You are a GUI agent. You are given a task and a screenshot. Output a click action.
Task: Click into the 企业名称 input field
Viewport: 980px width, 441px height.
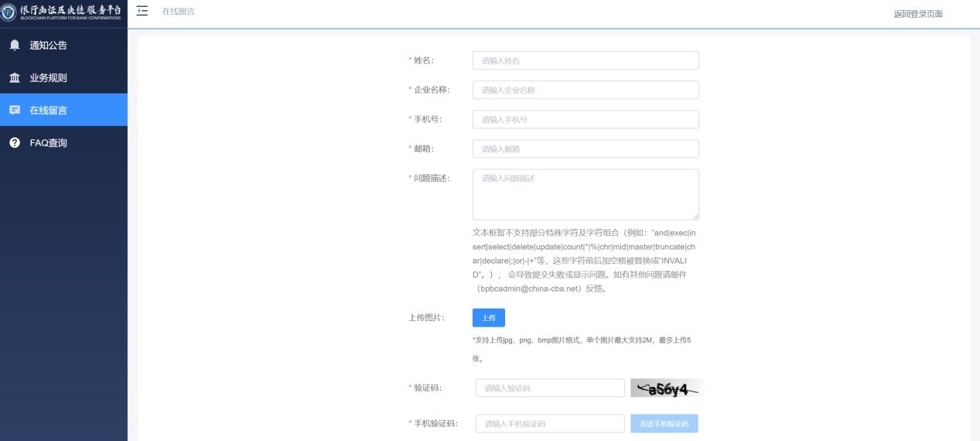586,90
